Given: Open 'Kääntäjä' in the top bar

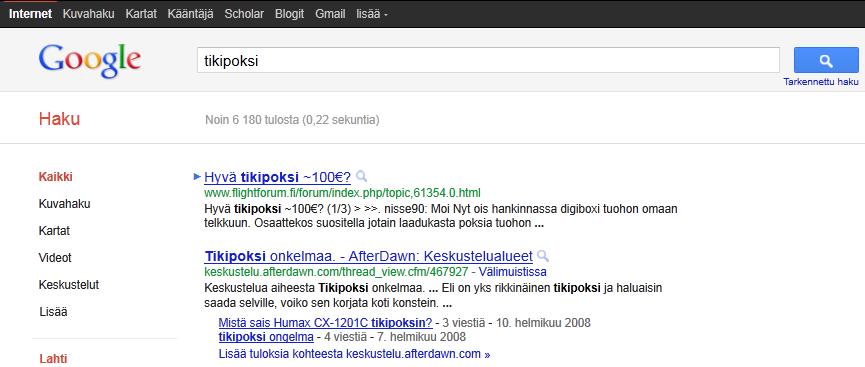Looking at the screenshot, I should tap(190, 14).
